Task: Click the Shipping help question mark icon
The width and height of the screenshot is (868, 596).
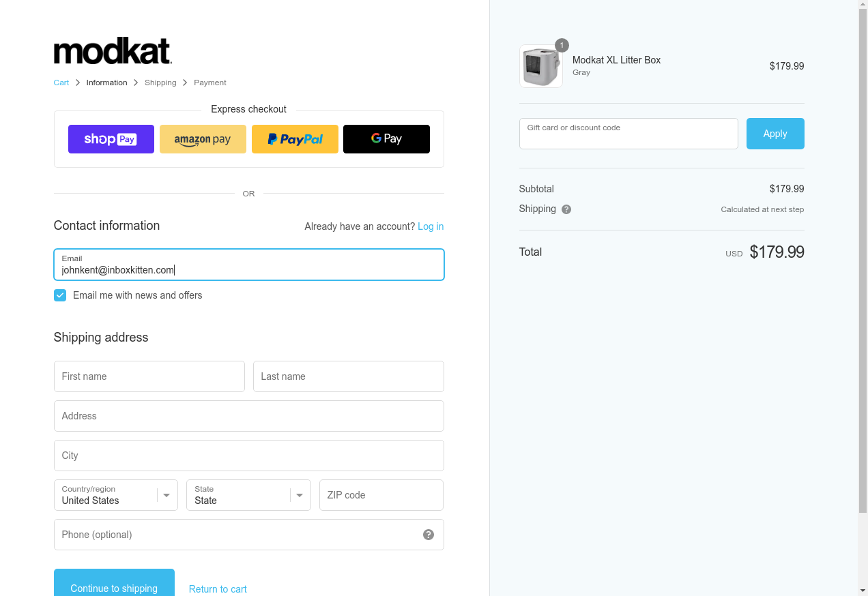Action: (x=566, y=209)
